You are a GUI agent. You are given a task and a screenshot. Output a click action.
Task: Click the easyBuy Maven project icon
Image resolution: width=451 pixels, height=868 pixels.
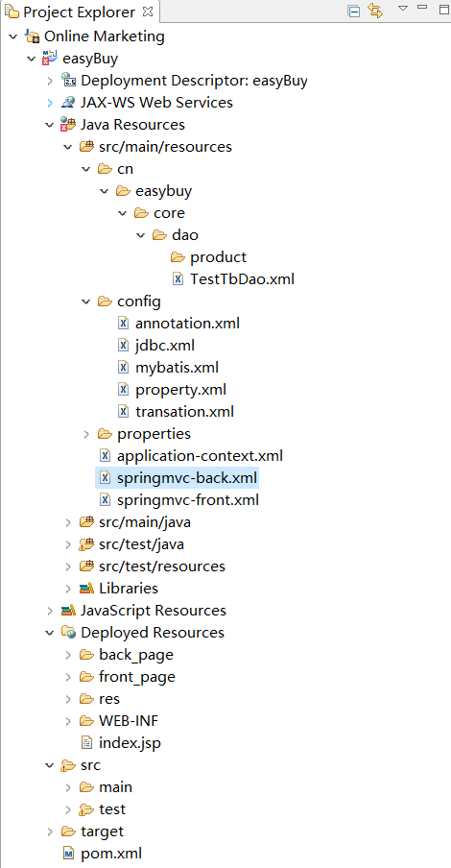[x=50, y=59]
